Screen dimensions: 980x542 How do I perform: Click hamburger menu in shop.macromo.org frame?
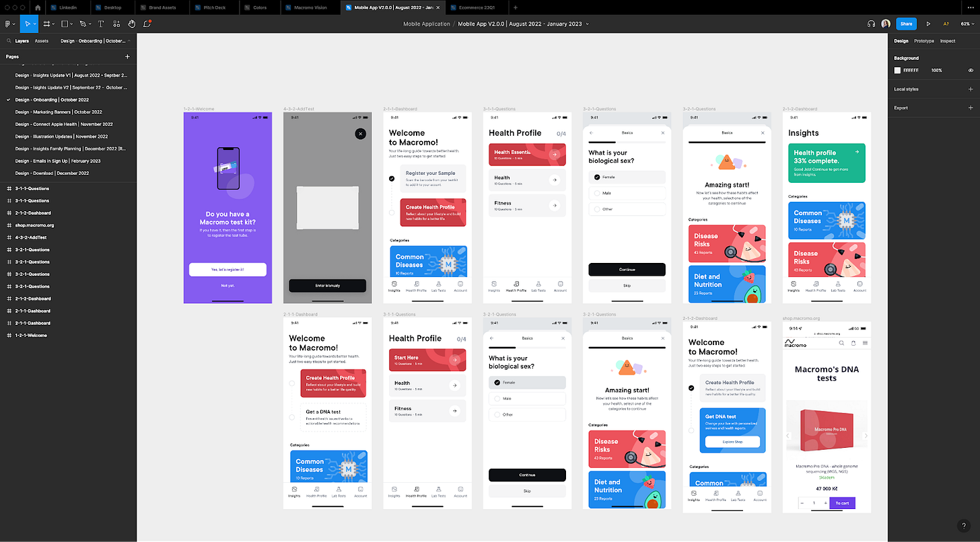pos(864,343)
